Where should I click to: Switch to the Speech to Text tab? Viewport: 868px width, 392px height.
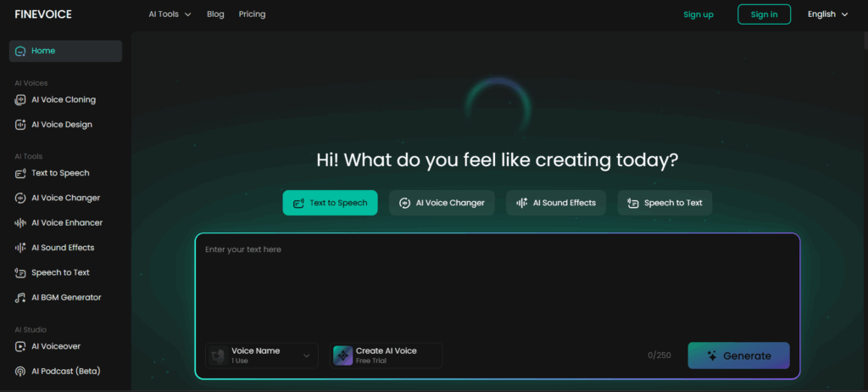click(x=665, y=203)
